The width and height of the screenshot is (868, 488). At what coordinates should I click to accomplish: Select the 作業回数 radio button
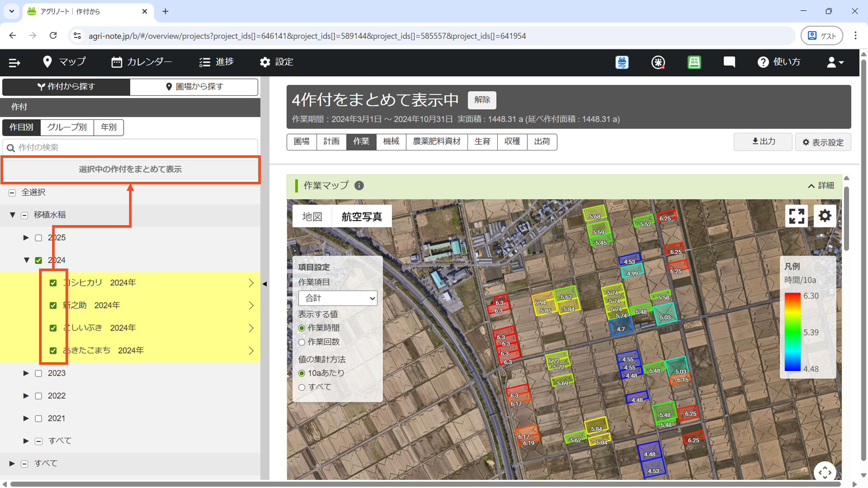click(x=302, y=342)
